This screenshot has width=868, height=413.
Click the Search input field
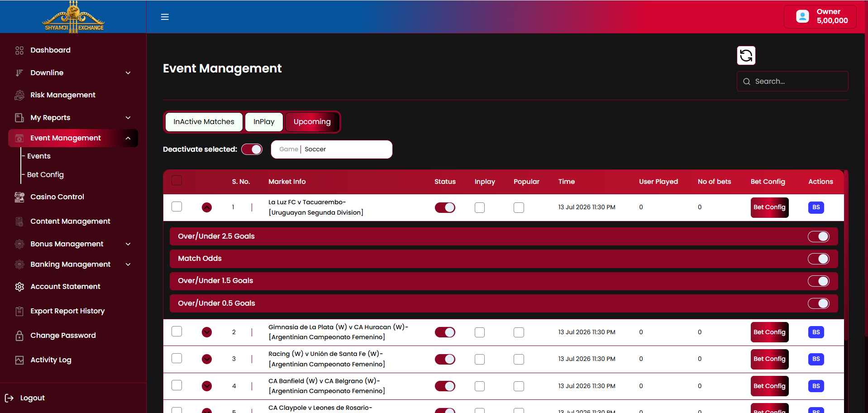pyautogui.click(x=792, y=82)
